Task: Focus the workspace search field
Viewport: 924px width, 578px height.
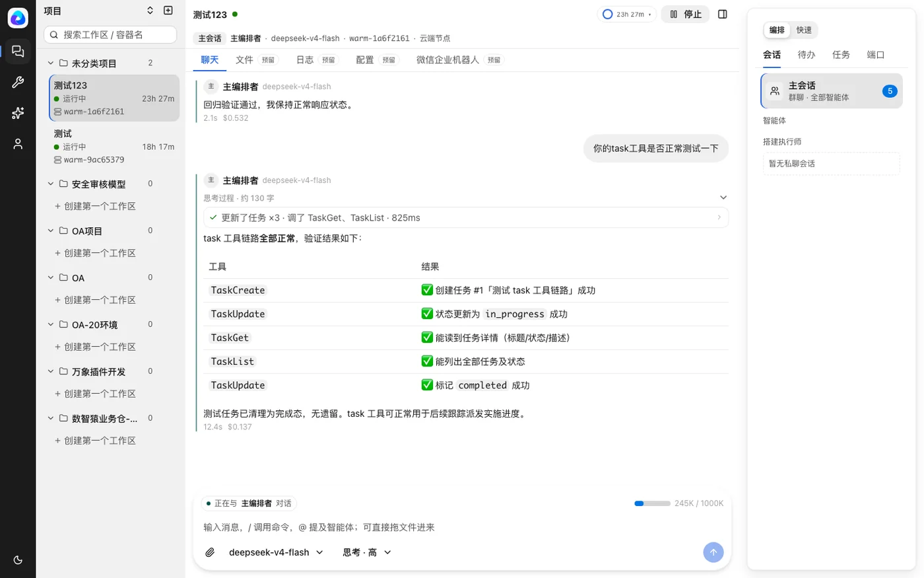Action: (x=110, y=34)
